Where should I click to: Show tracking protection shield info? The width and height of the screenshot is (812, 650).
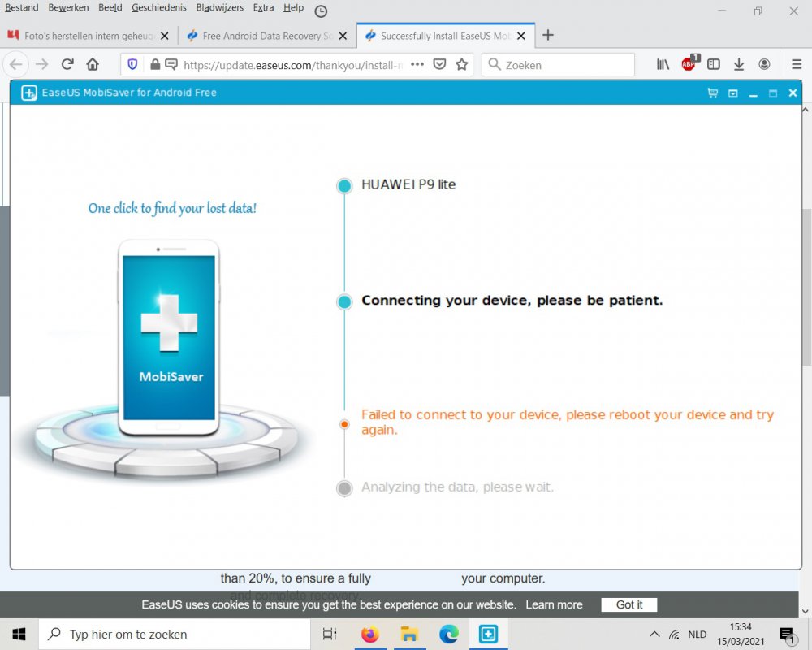(132, 64)
